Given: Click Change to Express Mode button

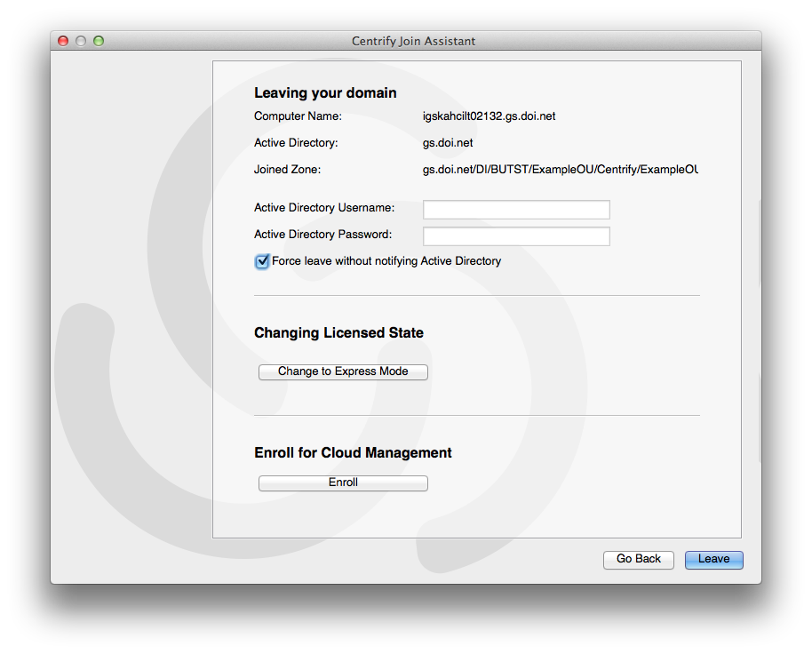Looking at the screenshot, I should coord(343,371).
